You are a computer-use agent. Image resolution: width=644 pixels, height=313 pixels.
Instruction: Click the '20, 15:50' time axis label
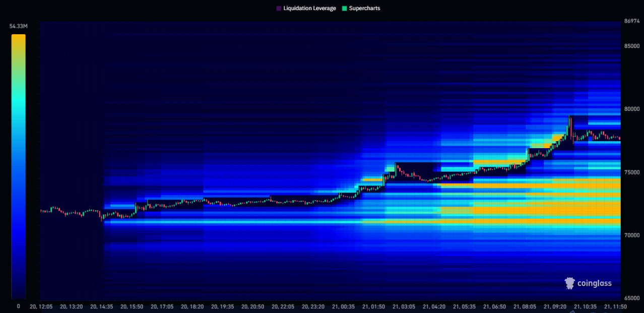[x=132, y=306]
